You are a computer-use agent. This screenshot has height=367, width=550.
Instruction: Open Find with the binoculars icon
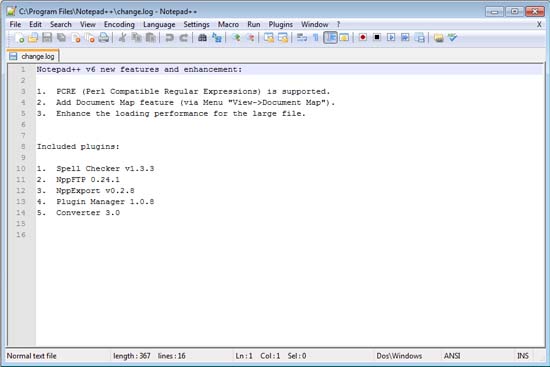[x=202, y=38]
